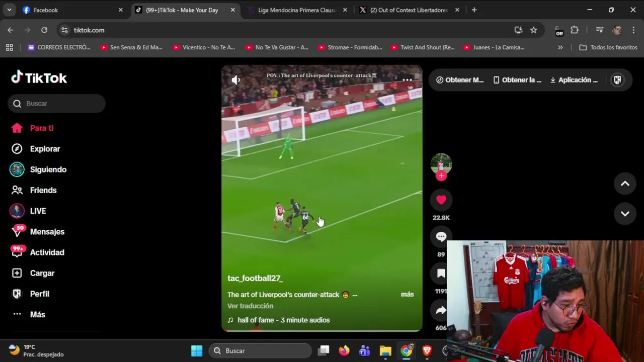This screenshot has width=644, height=362.
Task: Open the Stromae - Formidab... bookmark
Action: [350, 47]
